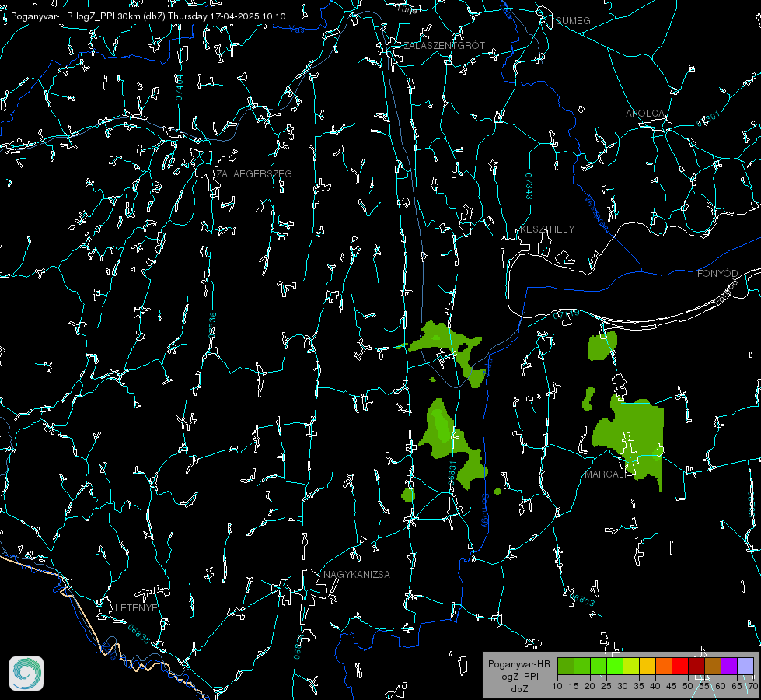Screen dimensions: 761x700
Task: Click the swirl weather service logo
Action: point(26,674)
